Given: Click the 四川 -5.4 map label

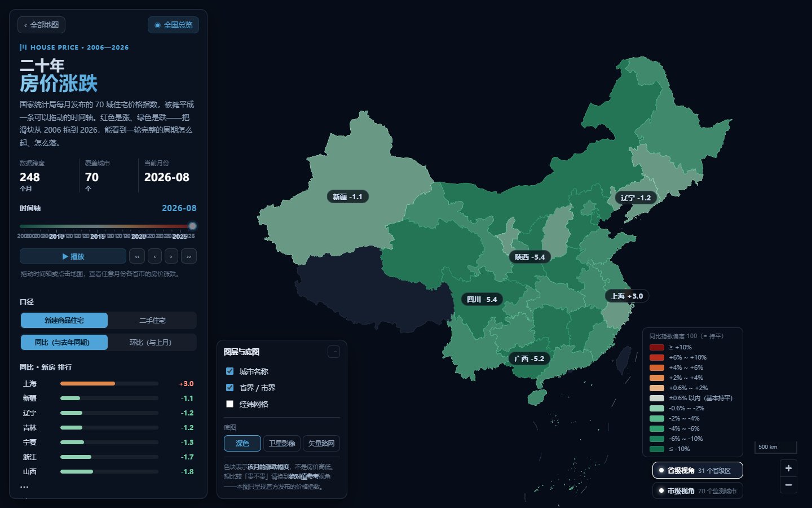Looking at the screenshot, I should click(482, 299).
